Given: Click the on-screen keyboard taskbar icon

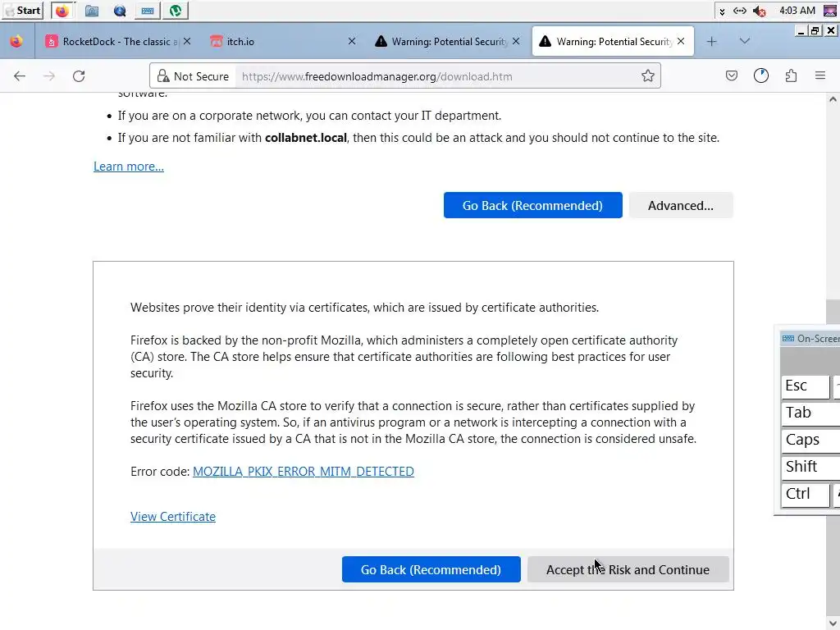Looking at the screenshot, I should point(148,11).
